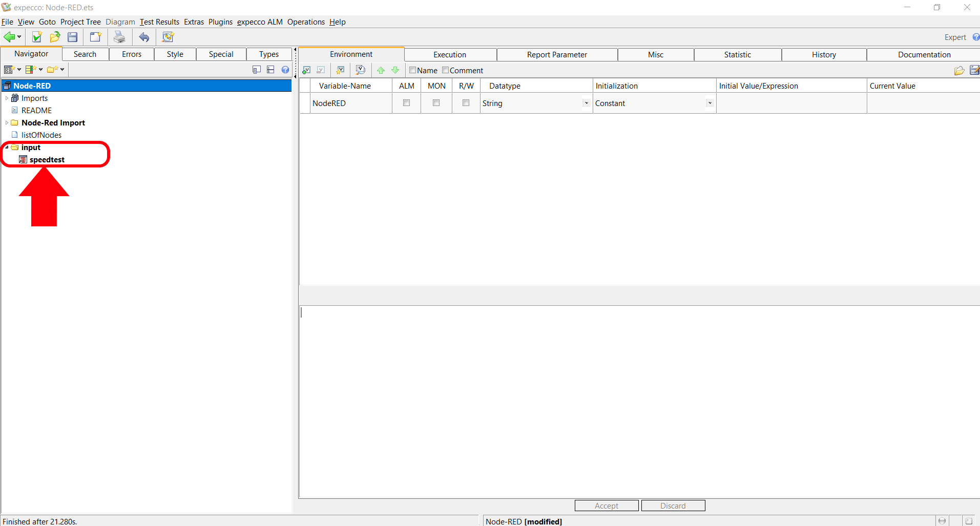Click the Accept button
980x526 pixels.
607,506
